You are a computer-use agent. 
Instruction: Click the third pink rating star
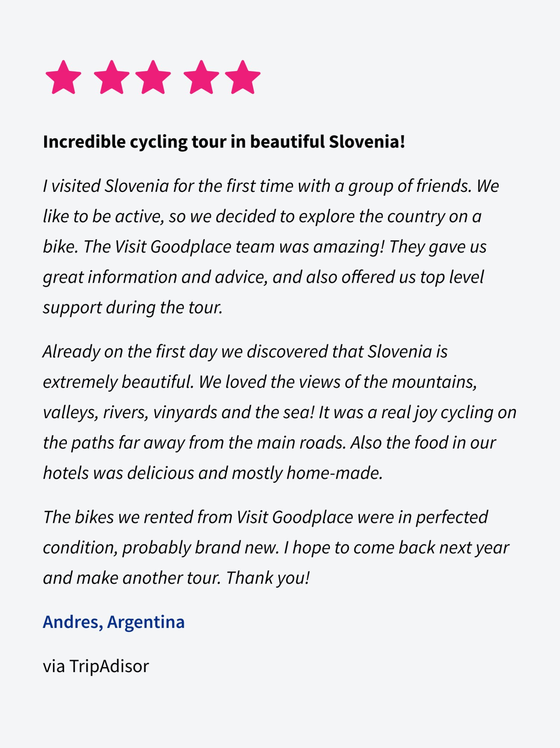[x=153, y=77]
